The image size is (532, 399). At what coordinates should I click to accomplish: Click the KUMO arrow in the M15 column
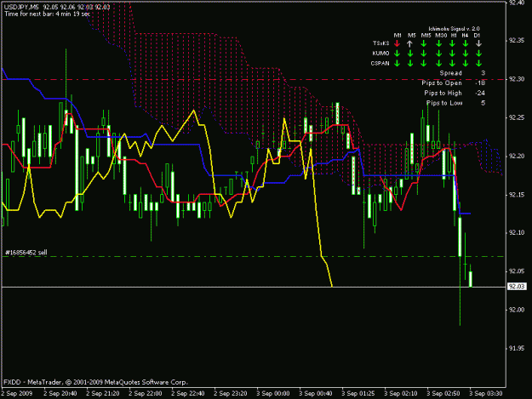point(424,54)
